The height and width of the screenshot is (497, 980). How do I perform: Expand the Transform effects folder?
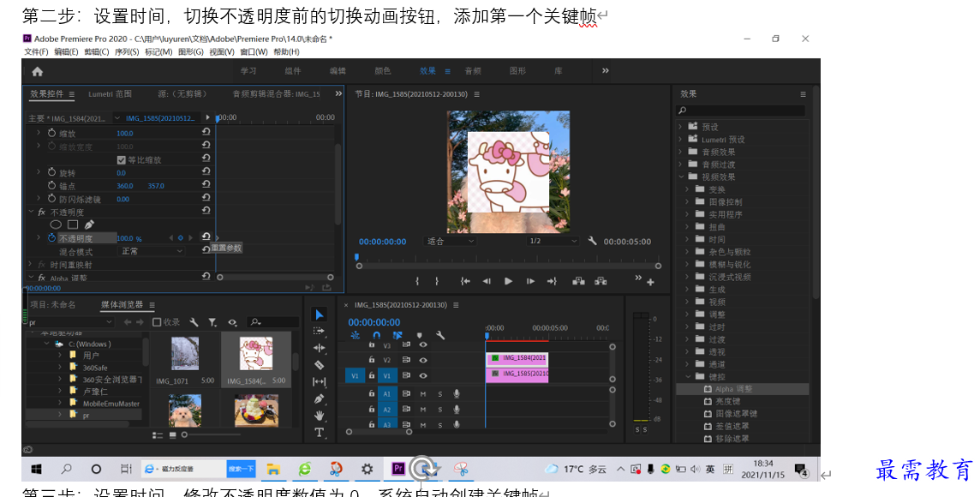point(688,189)
